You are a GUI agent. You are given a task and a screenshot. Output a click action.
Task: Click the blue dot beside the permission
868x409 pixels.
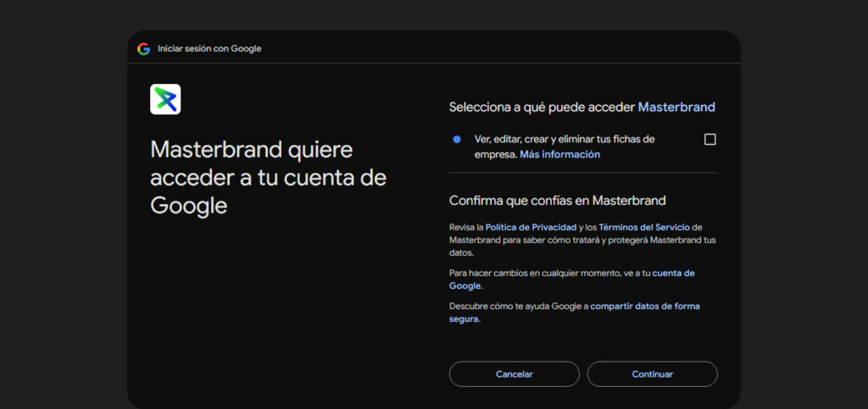(457, 139)
